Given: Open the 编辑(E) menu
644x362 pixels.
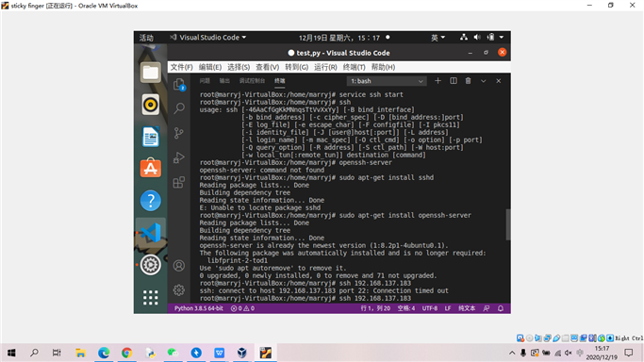Looking at the screenshot, I should click(x=210, y=67).
